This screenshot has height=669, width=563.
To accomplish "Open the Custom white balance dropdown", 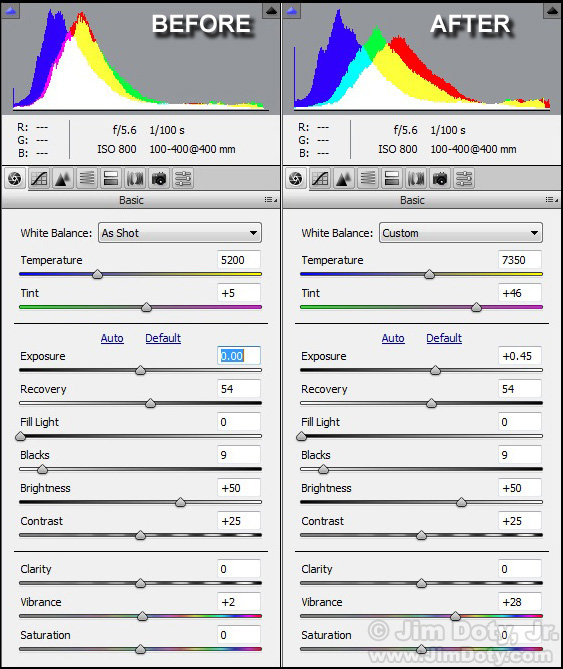I will (461, 233).
